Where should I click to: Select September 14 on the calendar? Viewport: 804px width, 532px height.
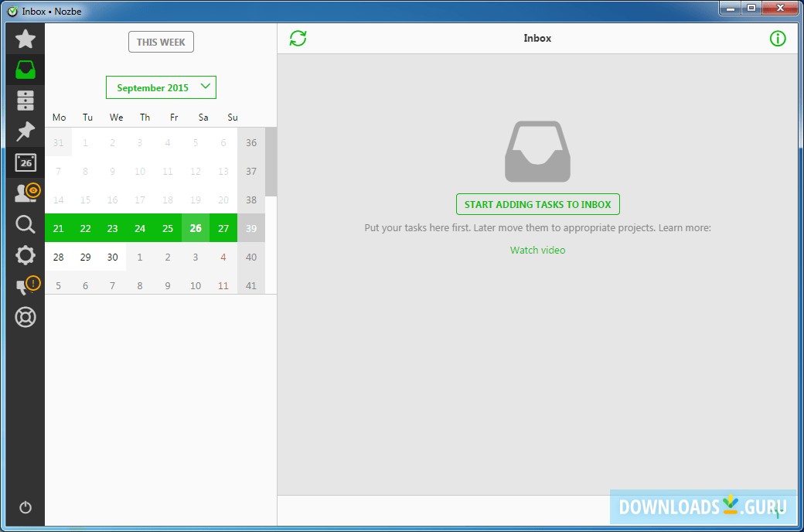click(x=59, y=200)
